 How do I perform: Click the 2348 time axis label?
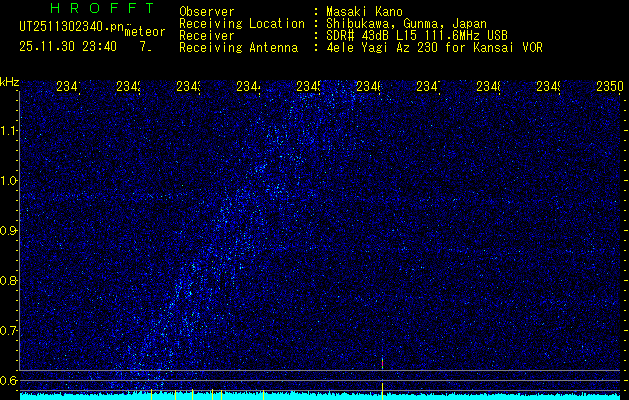489,87
